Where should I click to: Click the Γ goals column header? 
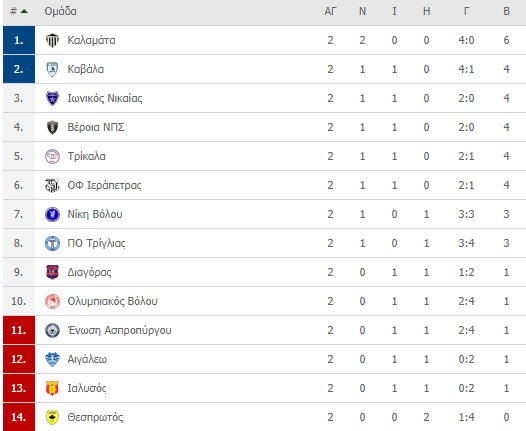click(x=466, y=11)
